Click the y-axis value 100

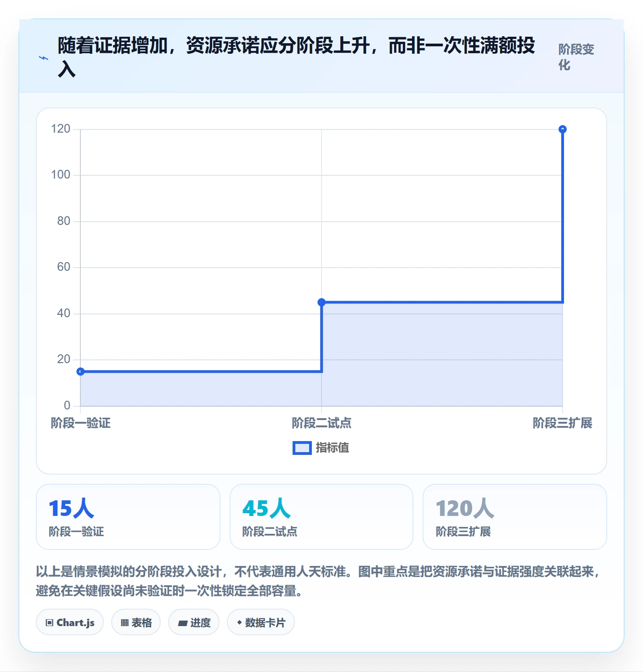click(x=61, y=175)
